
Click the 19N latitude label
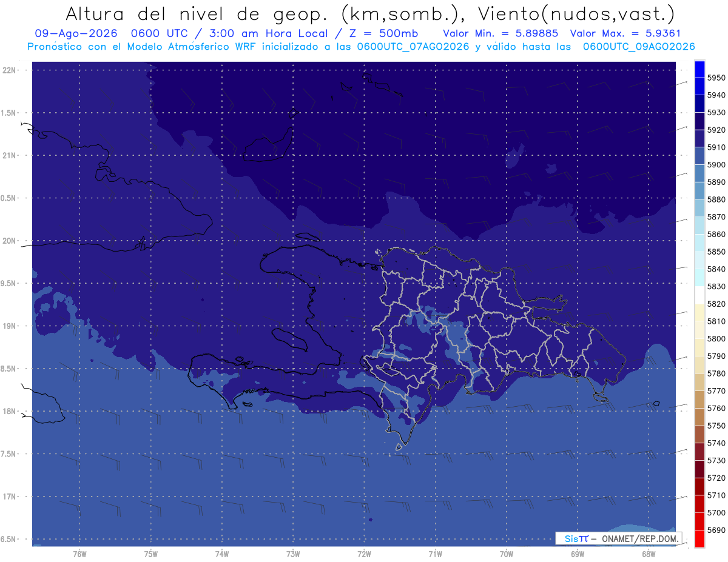tap(10, 326)
